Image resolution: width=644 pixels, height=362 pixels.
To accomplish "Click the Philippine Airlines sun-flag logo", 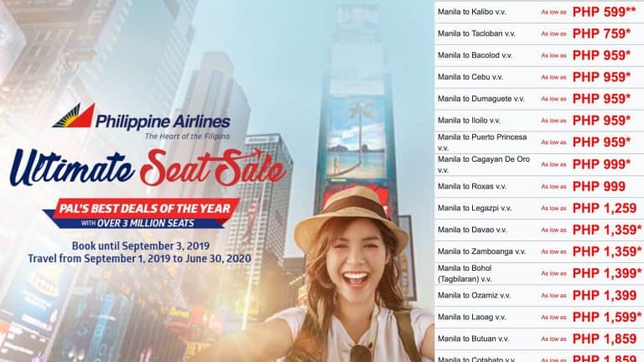I will (74, 116).
